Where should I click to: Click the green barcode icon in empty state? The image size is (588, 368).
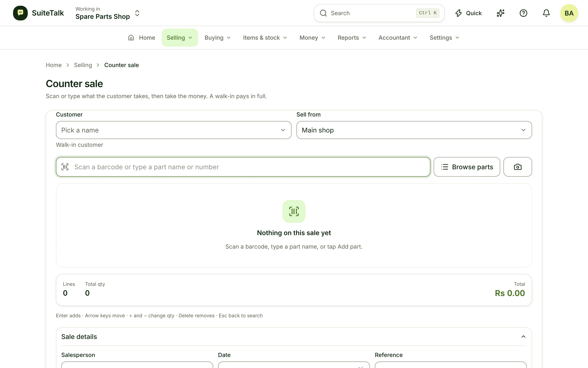point(294,211)
